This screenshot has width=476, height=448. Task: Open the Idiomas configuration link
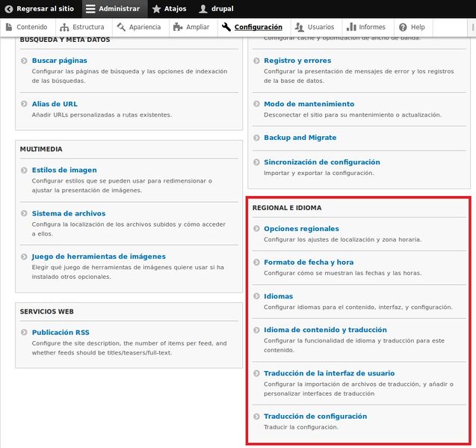click(279, 296)
